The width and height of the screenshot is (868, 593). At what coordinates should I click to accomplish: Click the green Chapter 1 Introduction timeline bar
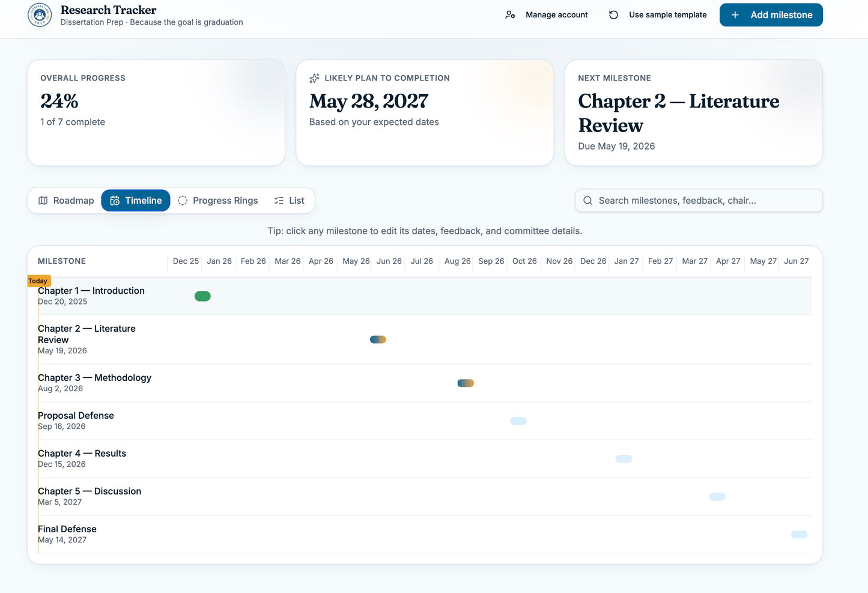coord(202,296)
